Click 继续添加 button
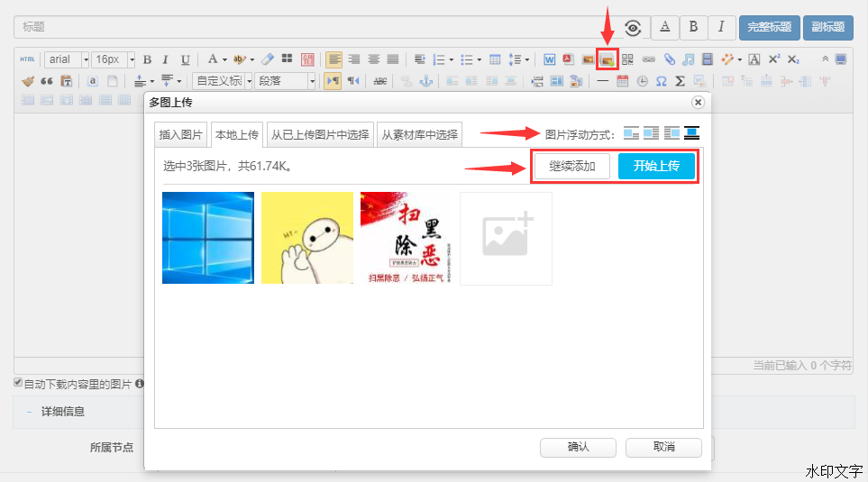The height and width of the screenshot is (482, 868). click(572, 166)
